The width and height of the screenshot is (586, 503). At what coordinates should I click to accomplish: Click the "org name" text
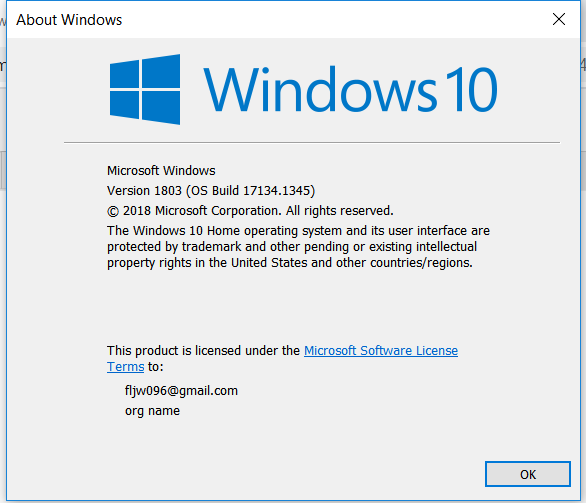[x=152, y=411]
